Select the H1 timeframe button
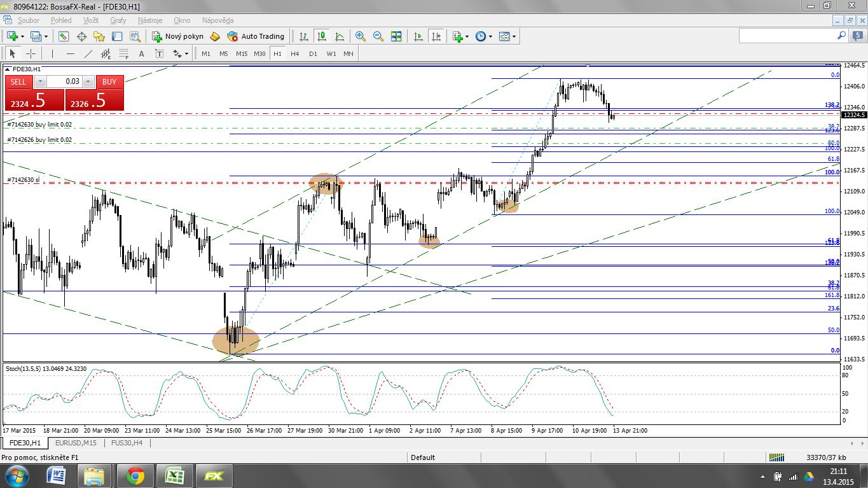This screenshot has width=868, height=488. click(277, 53)
